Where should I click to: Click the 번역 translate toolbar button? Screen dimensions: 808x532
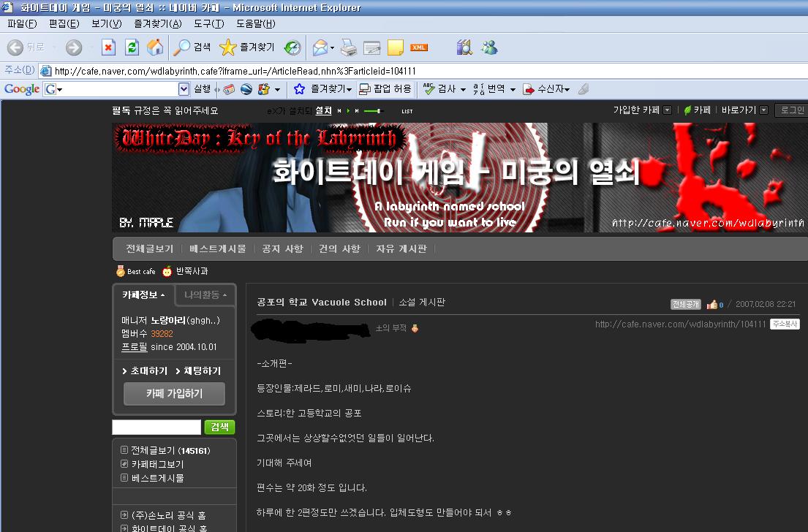pyautogui.click(x=489, y=89)
